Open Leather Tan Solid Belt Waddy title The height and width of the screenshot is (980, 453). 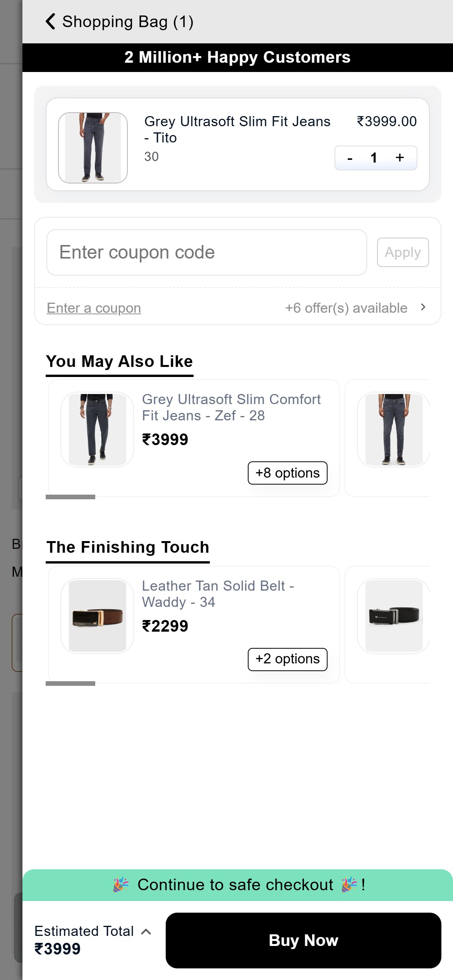218,594
